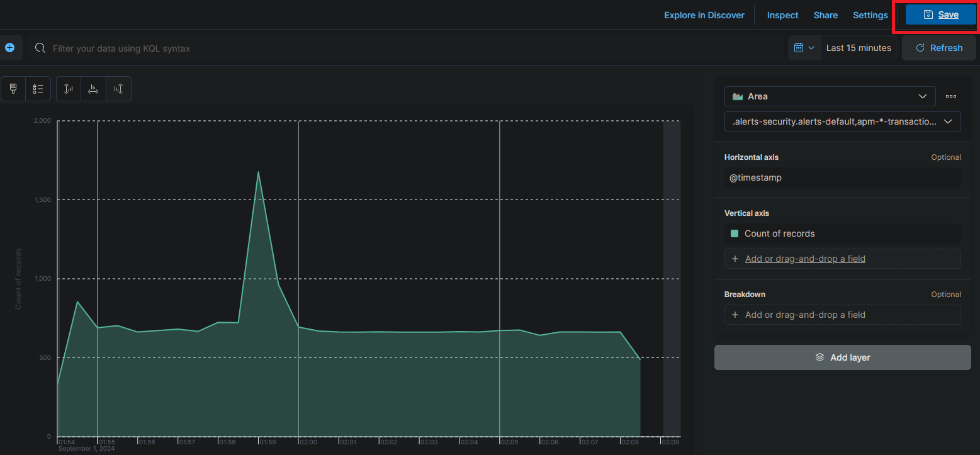This screenshot has height=455, width=980.
Task: Click the calendar quick-select icon
Action: click(x=804, y=48)
